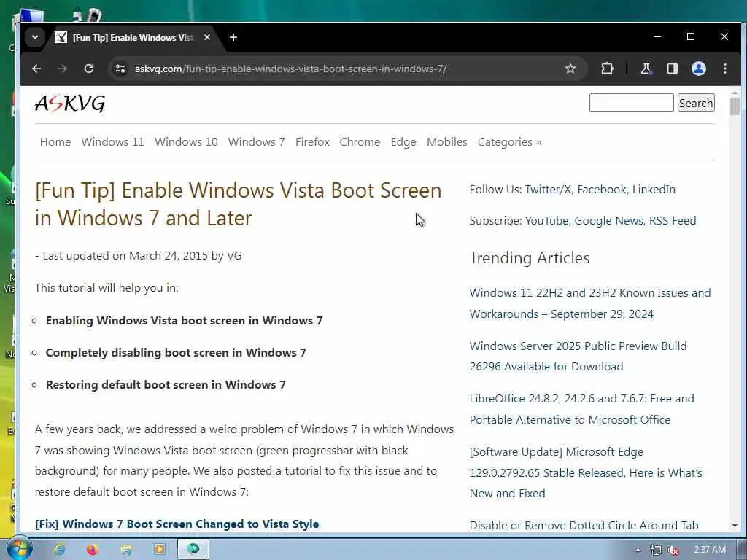Click the 2:37 AM clock

(x=710, y=550)
